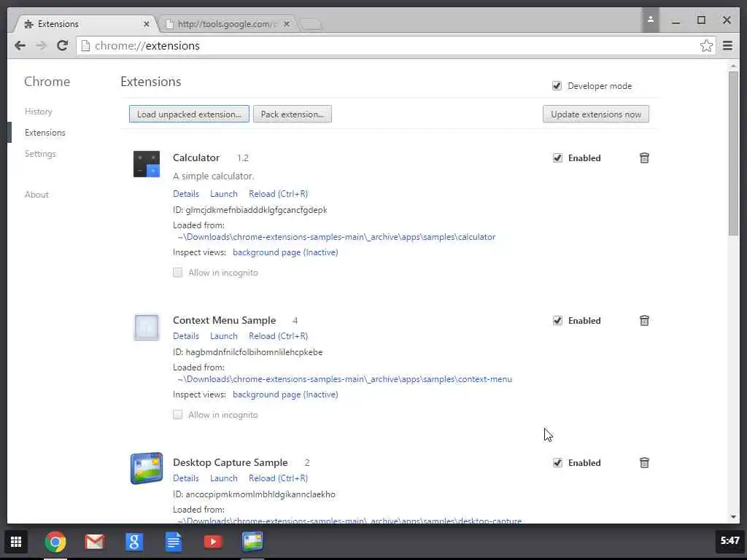Open About in the sidebar
747x560 pixels.
tap(36, 194)
